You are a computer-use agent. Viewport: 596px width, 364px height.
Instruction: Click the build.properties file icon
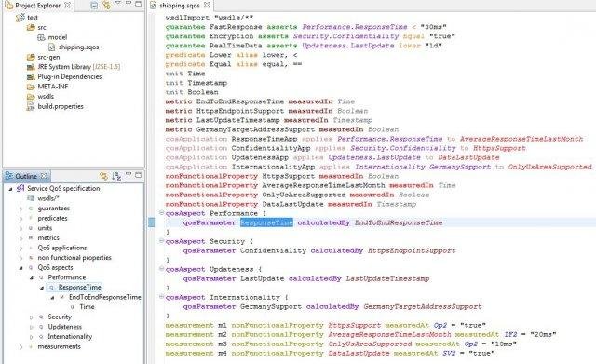(x=31, y=107)
